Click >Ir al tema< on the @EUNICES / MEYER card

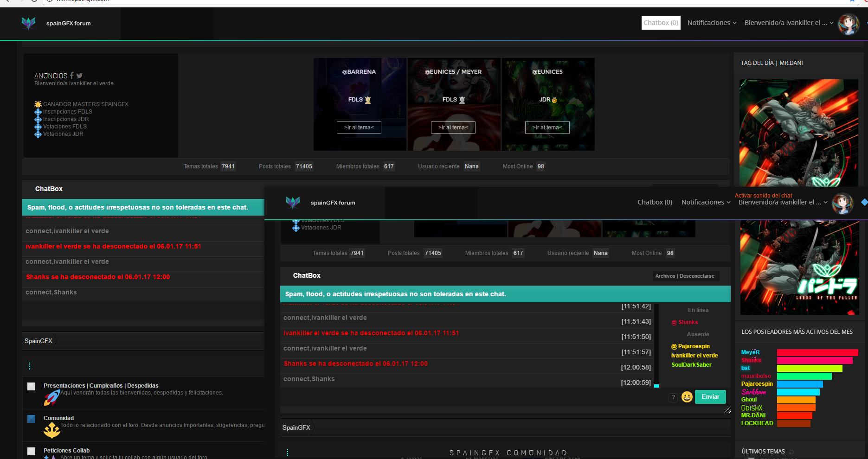tap(453, 127)
